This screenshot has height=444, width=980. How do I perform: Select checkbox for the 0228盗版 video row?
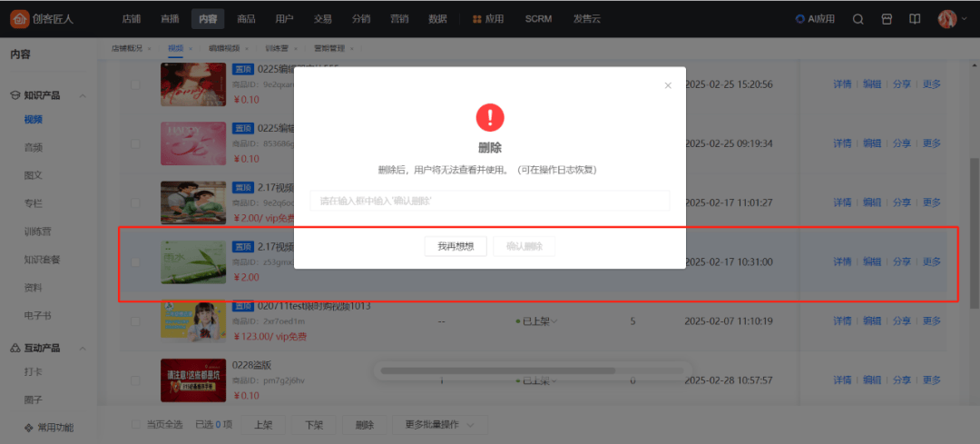[x=136, y=380]
